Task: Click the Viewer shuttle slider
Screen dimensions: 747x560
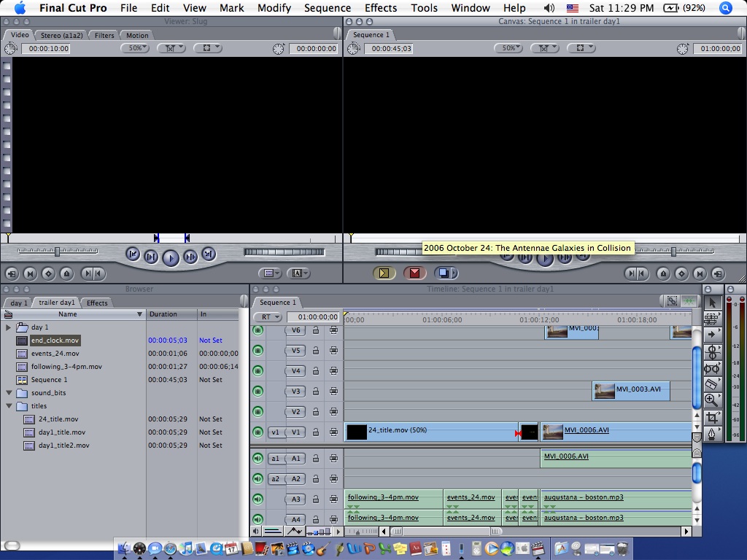Action: click(x=57, y=251)
